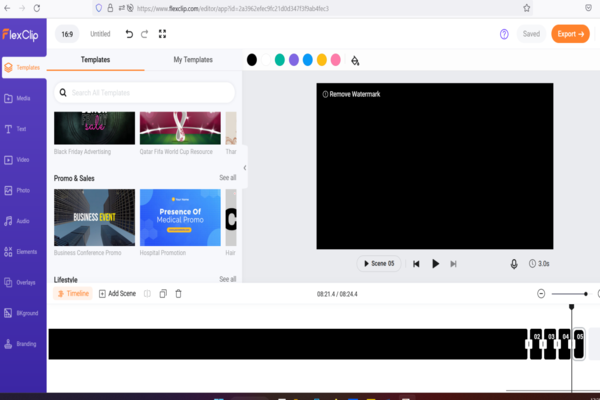Click the undo arrow icon
Screen dimensions: 600x400
click(129, 34)
